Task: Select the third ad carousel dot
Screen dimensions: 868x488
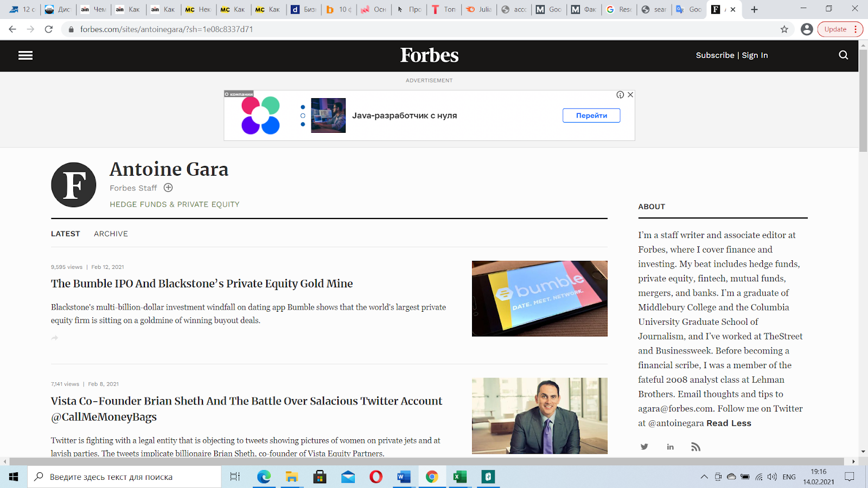Action: tap(303, 124)
